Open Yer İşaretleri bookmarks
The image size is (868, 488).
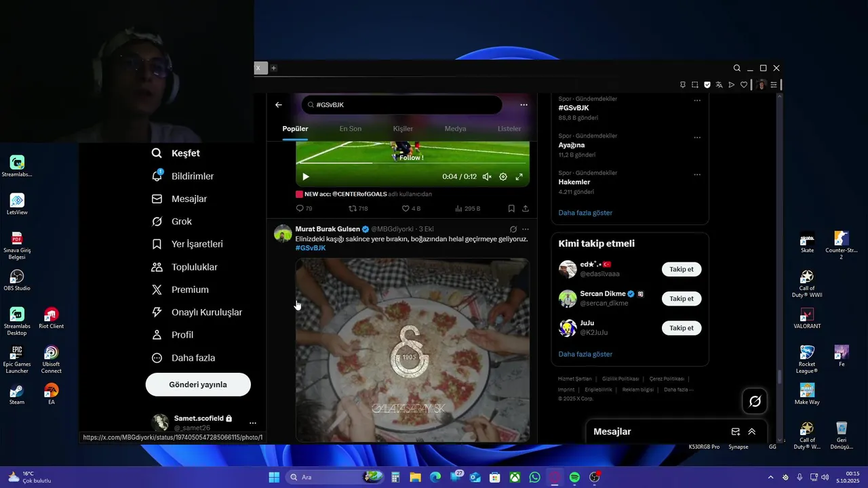coord(187,244)
